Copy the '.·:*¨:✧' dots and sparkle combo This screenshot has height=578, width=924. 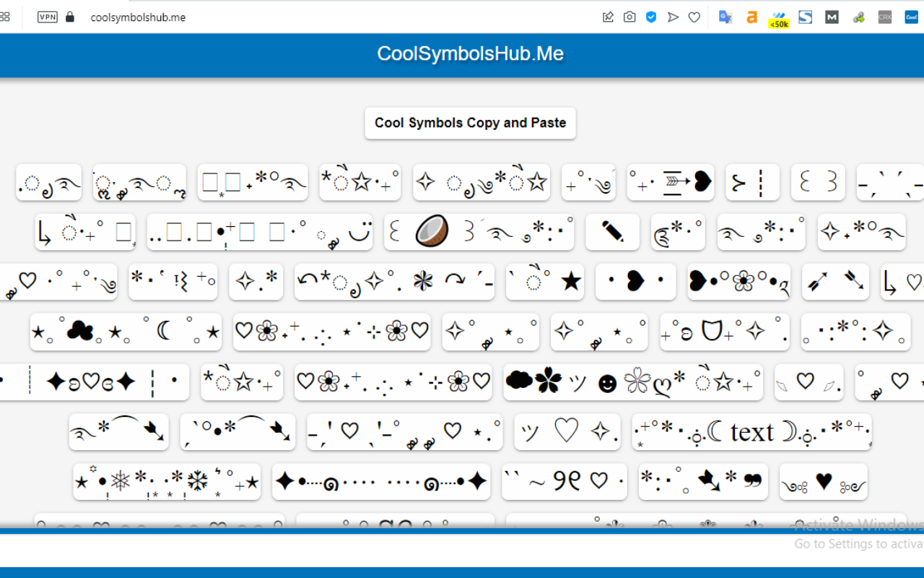[x=855, y=332]
